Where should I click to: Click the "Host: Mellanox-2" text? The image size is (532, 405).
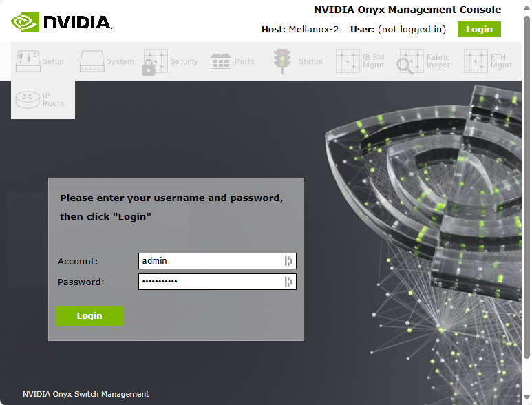300,30
